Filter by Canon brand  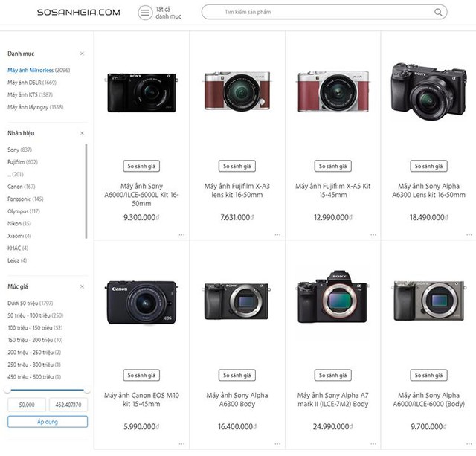(x=22, y=187)
